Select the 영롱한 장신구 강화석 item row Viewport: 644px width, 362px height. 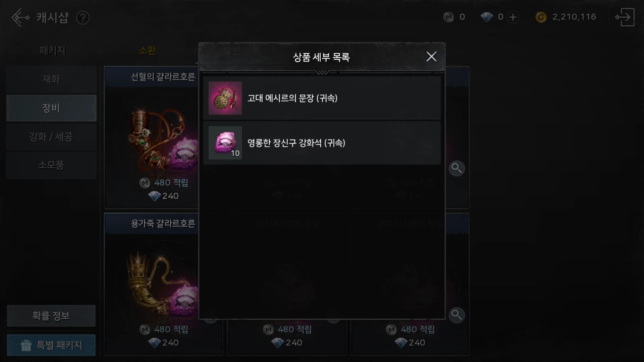tap(322, 143)
